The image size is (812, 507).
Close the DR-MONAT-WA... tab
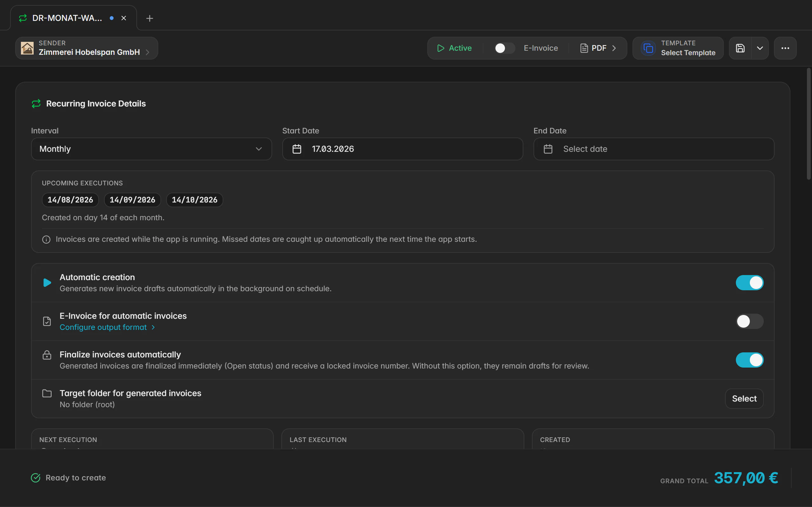coord(124,18)
